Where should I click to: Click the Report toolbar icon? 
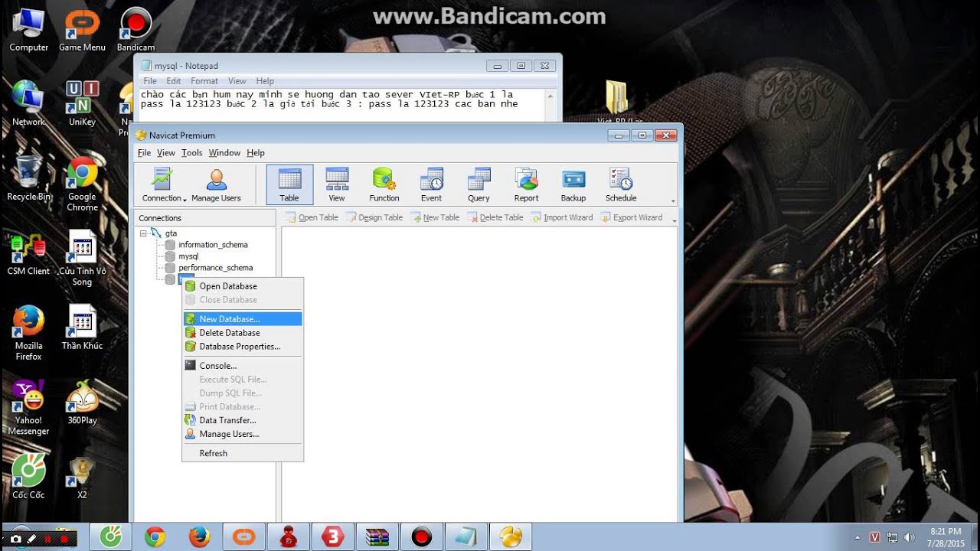(x=526, y=184)
